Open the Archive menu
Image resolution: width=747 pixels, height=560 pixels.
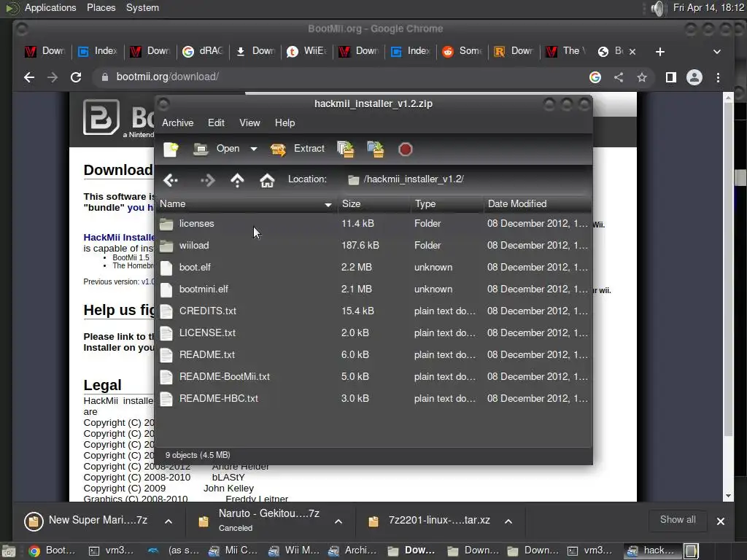click(178, 122)
